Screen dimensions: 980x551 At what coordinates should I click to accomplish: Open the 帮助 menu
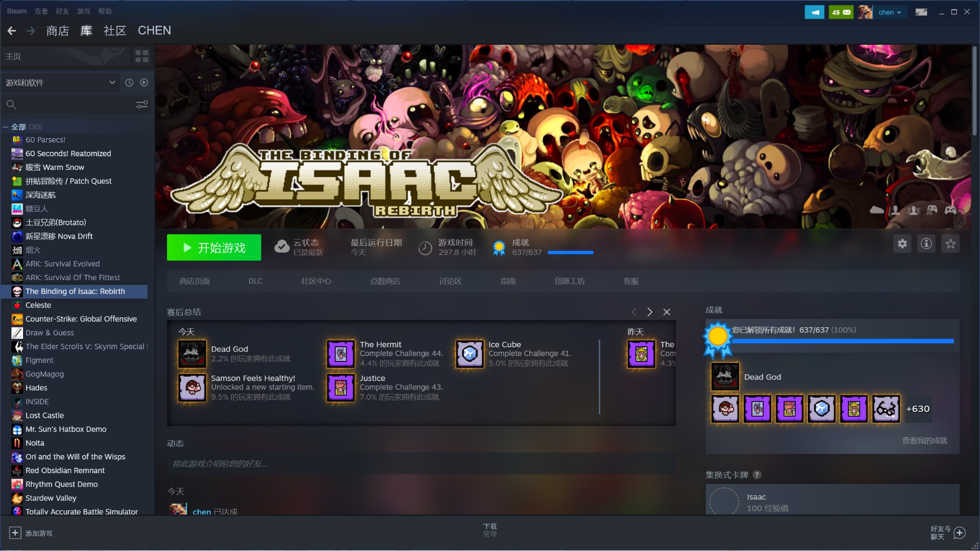click(105, 11)
